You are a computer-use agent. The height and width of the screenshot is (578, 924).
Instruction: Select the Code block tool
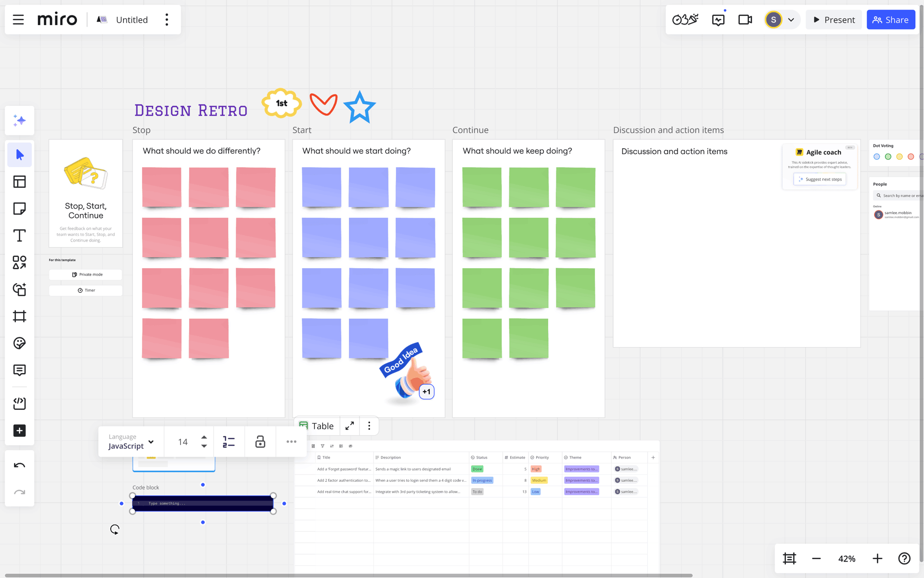point(19,404)
